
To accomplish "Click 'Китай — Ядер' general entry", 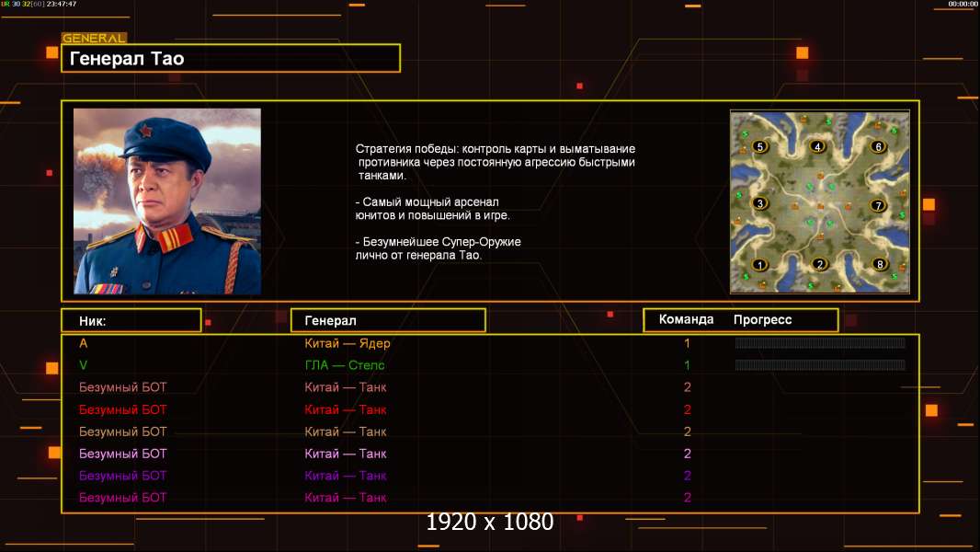I will [x=348, y=343].
